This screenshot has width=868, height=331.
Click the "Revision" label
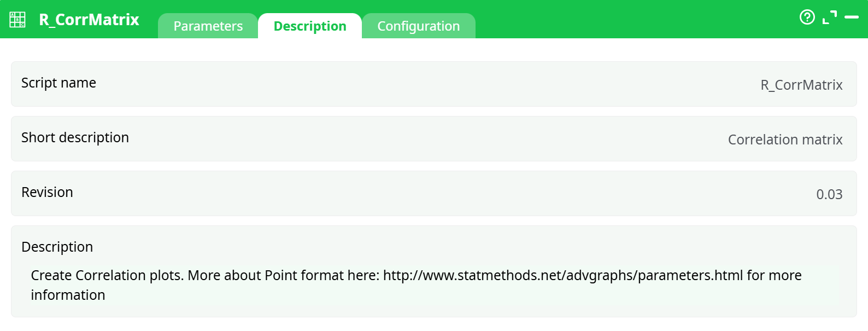pyautogui.click(x=47, y=192)
